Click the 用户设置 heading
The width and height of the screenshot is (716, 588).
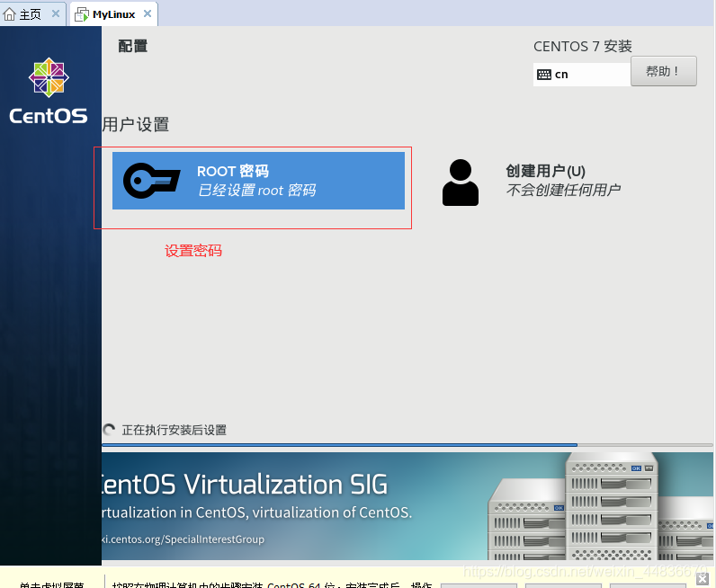pos(136,125)
